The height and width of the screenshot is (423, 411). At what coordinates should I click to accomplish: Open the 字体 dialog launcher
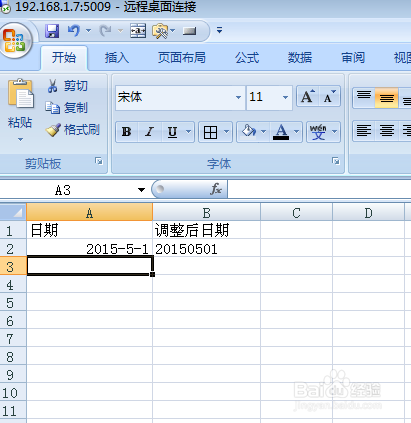click(336, 161)
